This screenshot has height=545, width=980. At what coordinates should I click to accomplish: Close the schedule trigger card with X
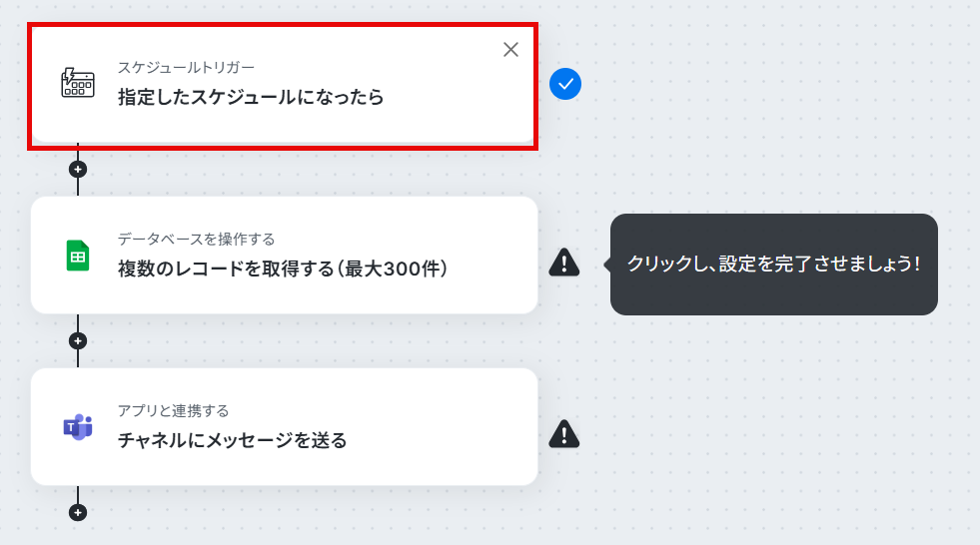pyautogui.click(x=510, y=49)
